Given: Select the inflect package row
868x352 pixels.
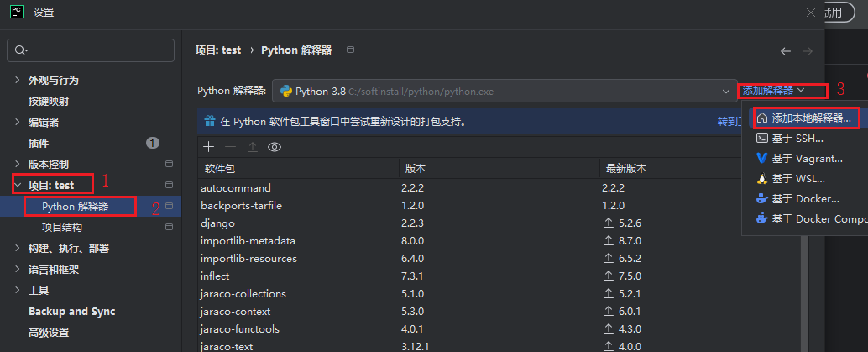Looking at the screenshot, I should point(499,276).
